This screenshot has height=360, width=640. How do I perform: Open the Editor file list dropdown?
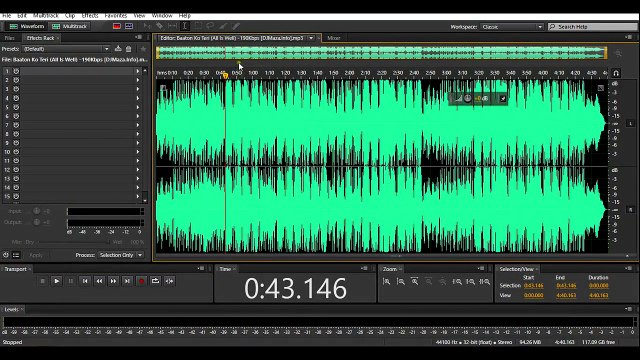(311, 38)
